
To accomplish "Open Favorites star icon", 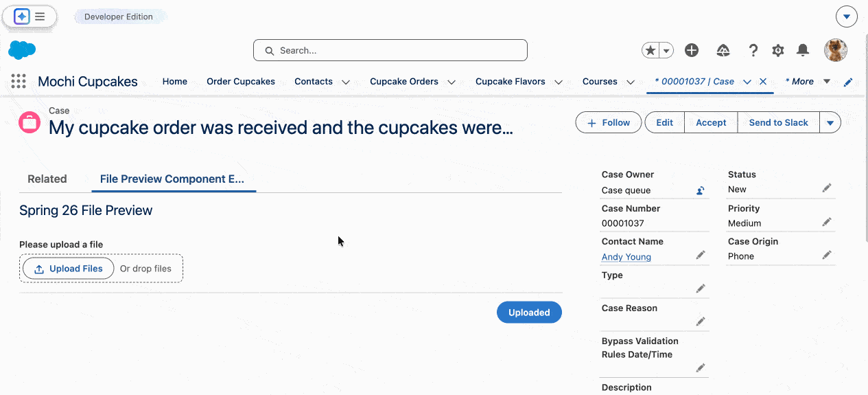I will tap(650, 50).
